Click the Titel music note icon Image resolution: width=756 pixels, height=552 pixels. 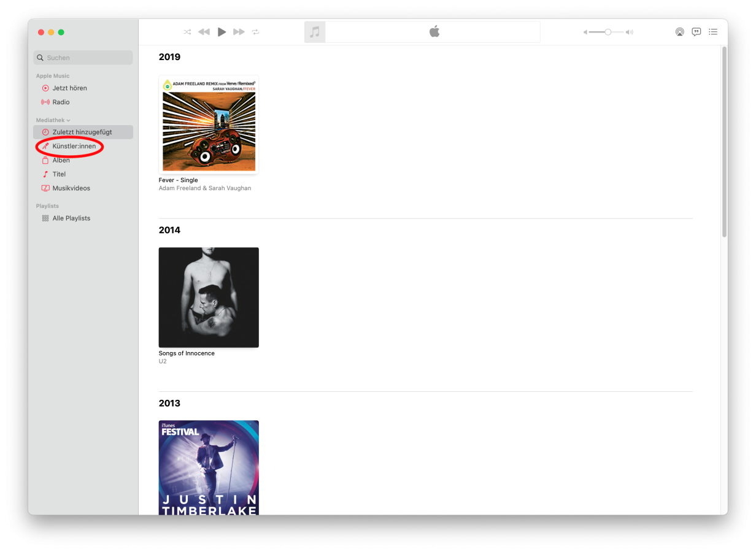[45, 175]
